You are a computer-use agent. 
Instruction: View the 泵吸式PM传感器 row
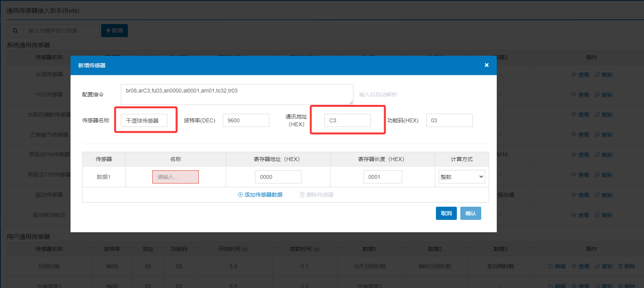coord(580,155)
